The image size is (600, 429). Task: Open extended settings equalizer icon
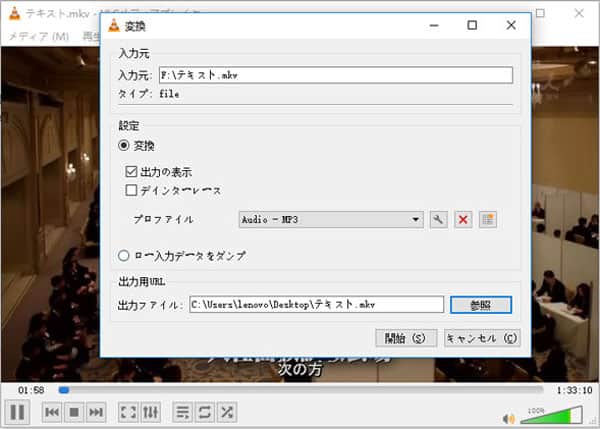pyautogui.click(x=150, y=412)
